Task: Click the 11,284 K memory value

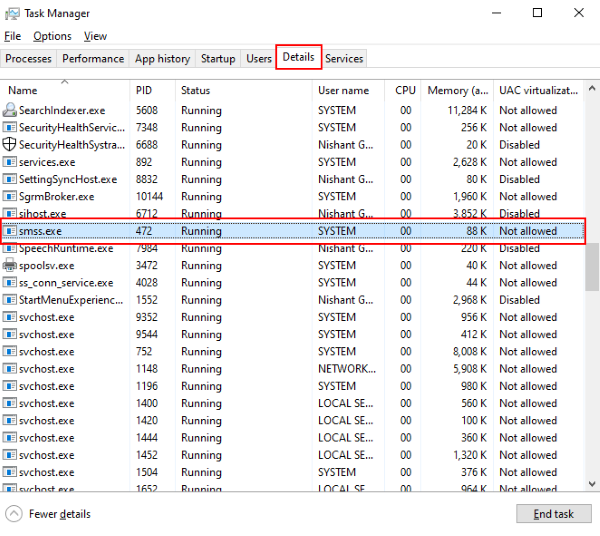Action: click(x=467, y=110)
